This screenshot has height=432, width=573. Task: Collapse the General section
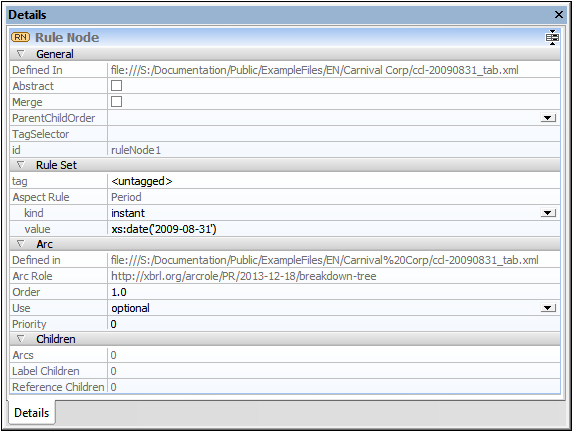(21, 54)
